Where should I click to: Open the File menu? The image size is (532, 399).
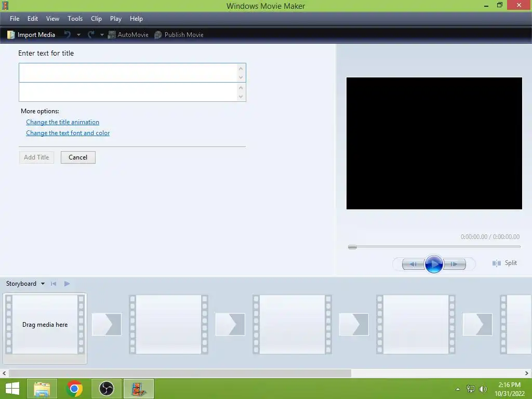click(14, 19)
